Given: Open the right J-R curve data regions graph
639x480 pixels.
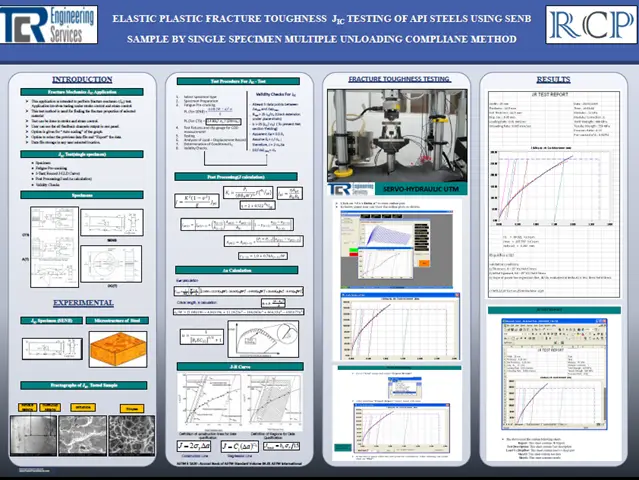Looking at the screenshot, I should [x=272, y=403].
